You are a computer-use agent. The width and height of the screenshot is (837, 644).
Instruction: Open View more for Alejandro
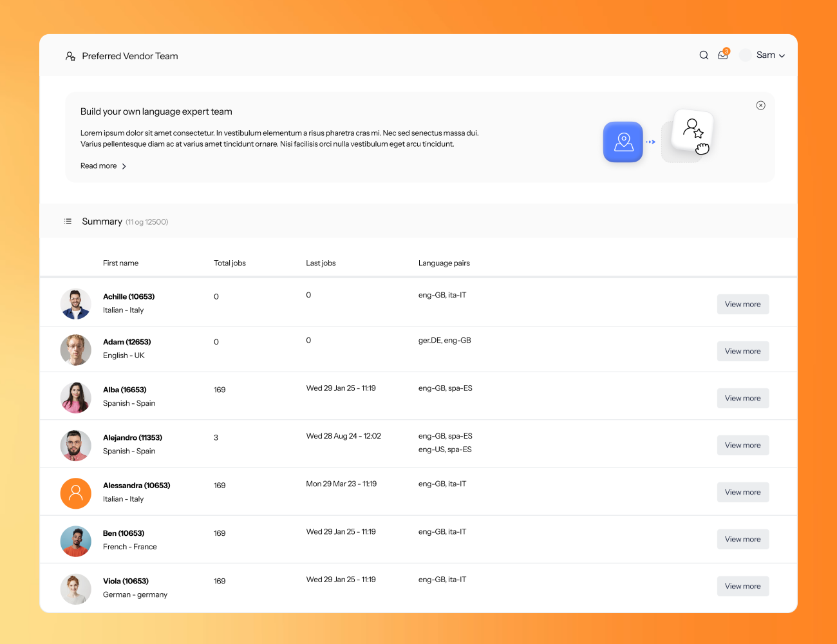tap(742, 445)
